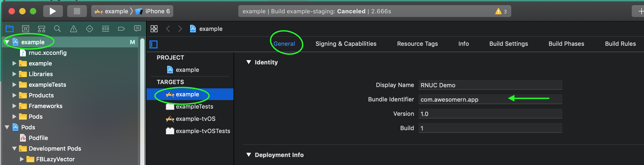Image resolution: width=644 pixels, height=165 pixels.
Task: Stop the running build
Action: (x=77, y=11)
